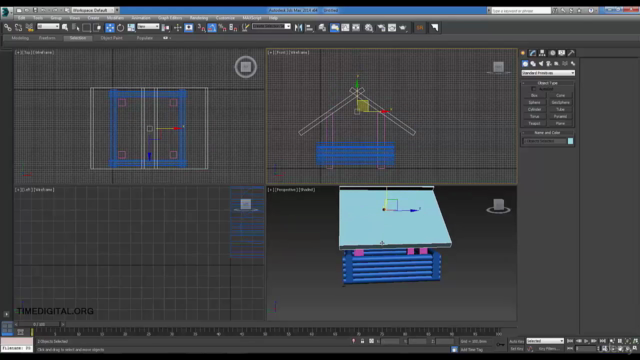Toggle the Spinner Snap button
640x360 pixels.
pos(233,28)
